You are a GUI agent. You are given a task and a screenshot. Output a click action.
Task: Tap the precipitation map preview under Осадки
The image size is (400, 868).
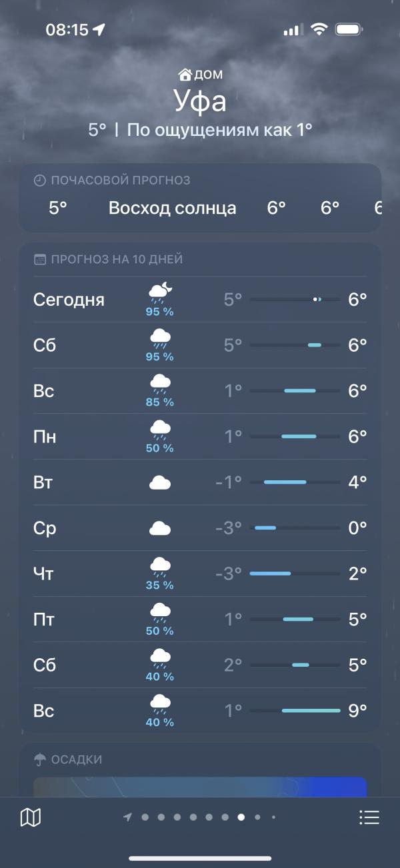pyautogui.click(x=200, y=786)
